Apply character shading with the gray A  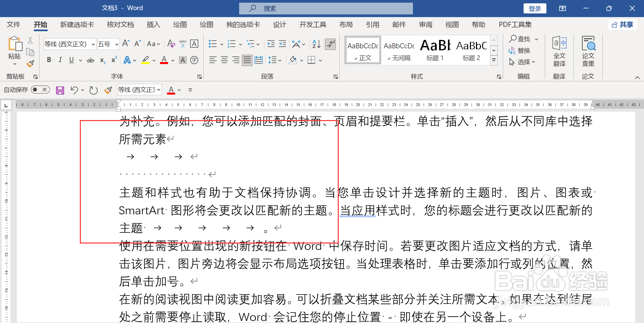coord(183,60)
